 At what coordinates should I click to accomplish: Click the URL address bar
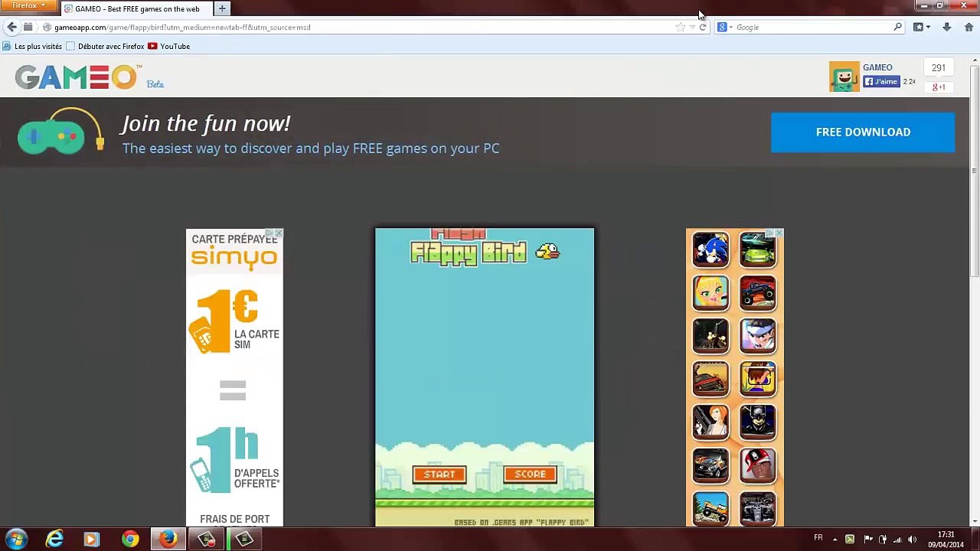point(360,27)
